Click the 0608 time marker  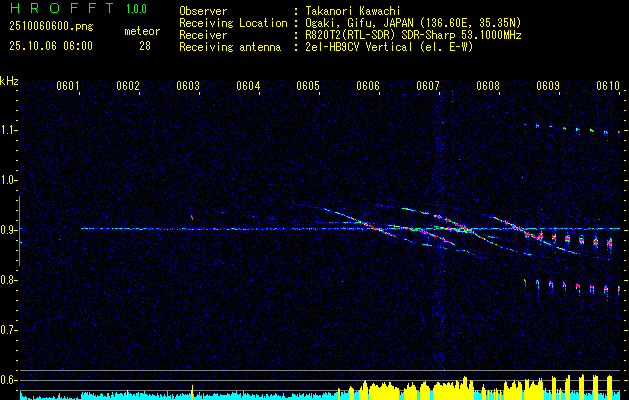[x=488, y=86]
